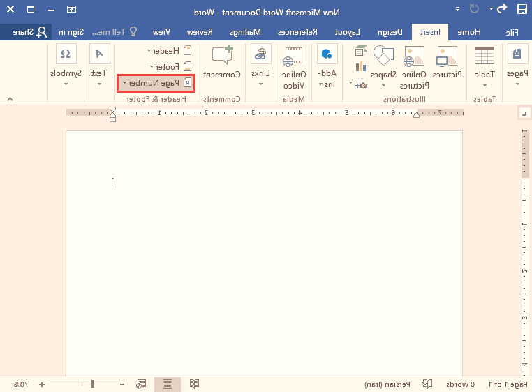Open the File tab

coord(512,32)
